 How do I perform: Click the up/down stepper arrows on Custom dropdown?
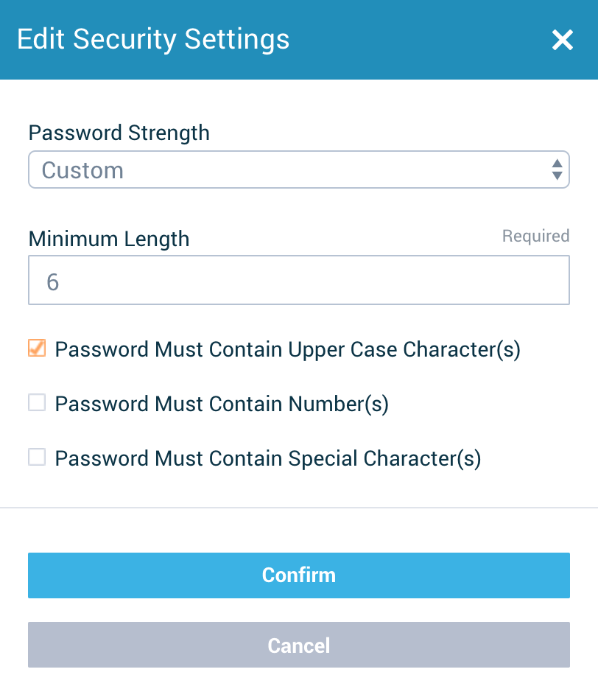pyautogui.click(x=557, y=169)
